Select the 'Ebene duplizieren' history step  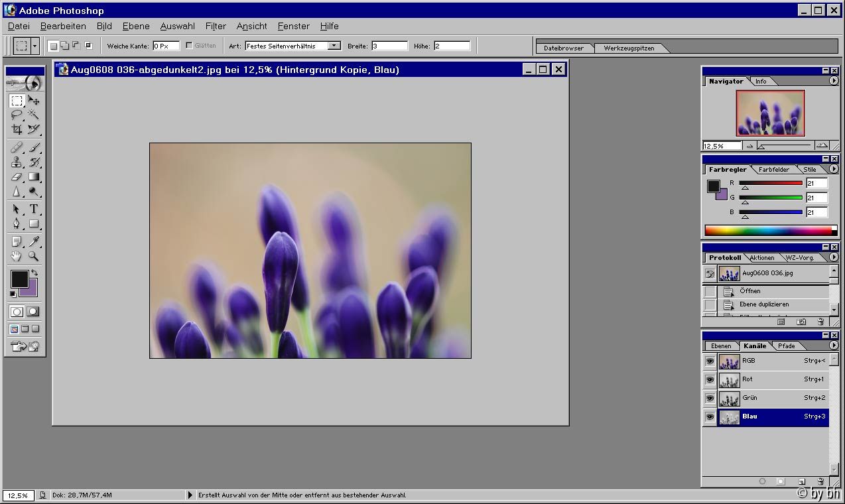[x=764, y=304]
